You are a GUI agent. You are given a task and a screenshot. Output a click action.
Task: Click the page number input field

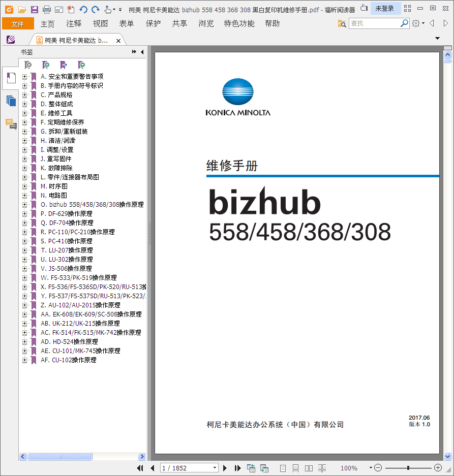pyautogui.click(x=186, y=468)
